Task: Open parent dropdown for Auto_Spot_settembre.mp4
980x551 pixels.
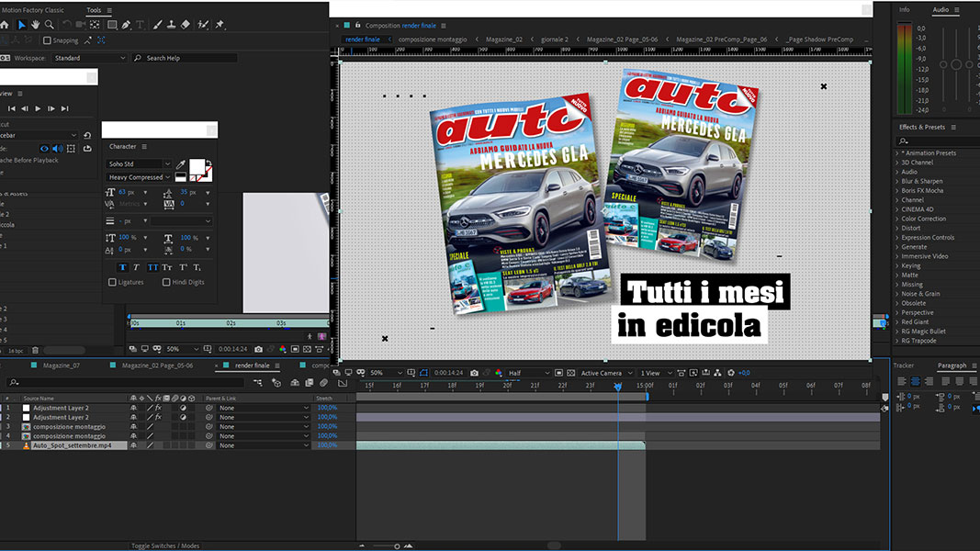Action: click(x=264, y=445)
